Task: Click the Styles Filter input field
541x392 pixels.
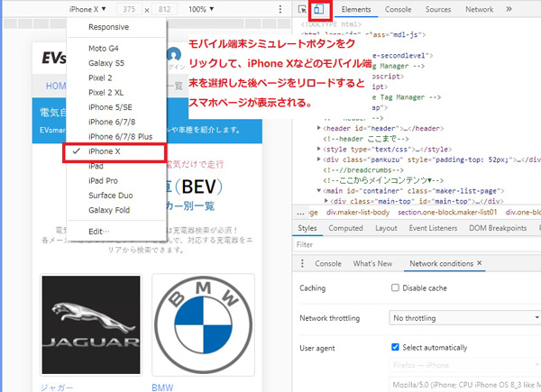Action: tap(417, 244)
